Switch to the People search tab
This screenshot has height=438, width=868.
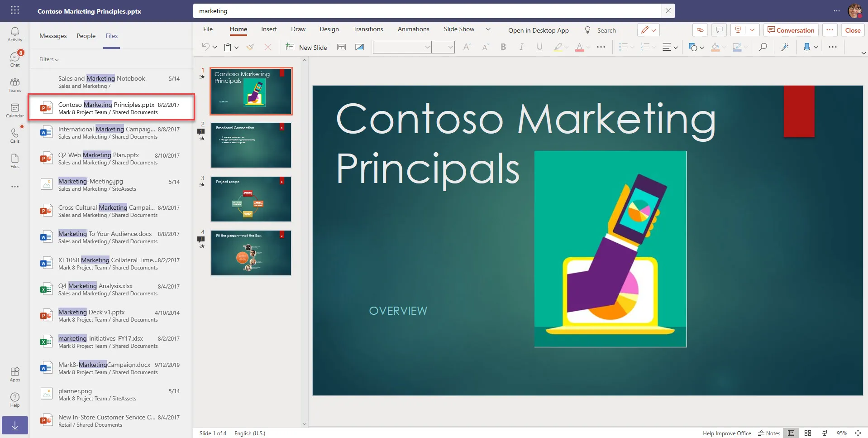86,36
